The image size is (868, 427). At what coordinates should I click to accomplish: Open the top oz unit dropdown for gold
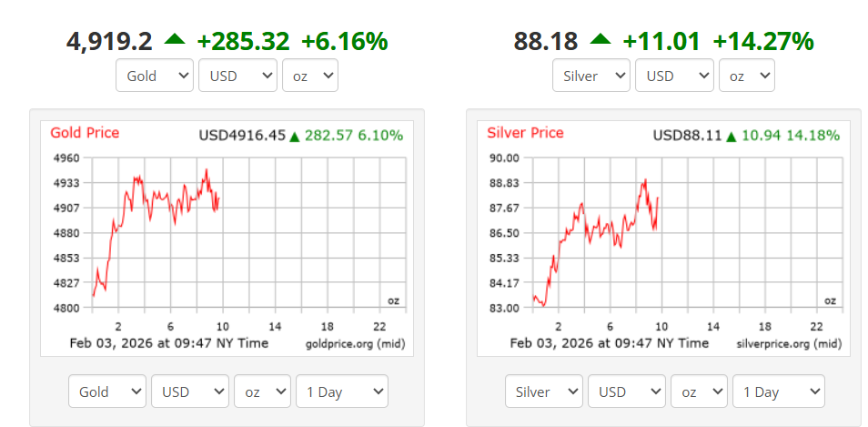[x=309, y=76]
